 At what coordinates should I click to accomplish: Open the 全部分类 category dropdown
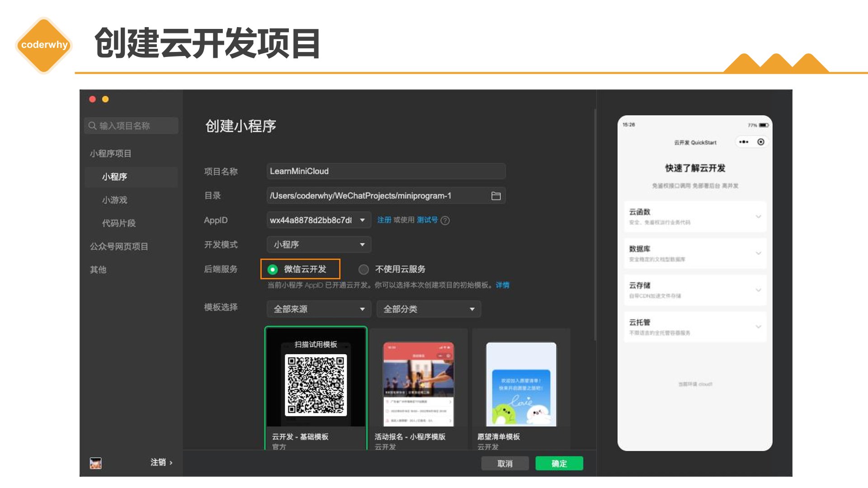point(429,309)
